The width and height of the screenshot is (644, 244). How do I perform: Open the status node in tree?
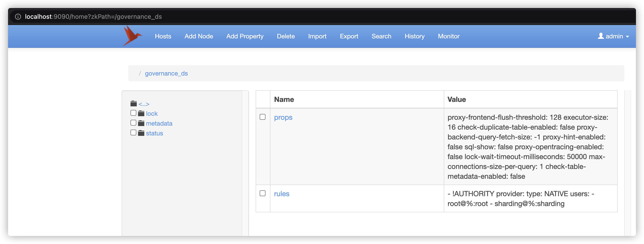pyautogui.click(x=154, y=133)
